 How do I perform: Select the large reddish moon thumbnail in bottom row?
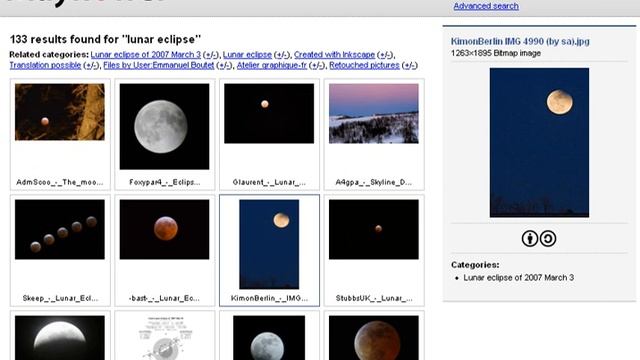point(374,338)
